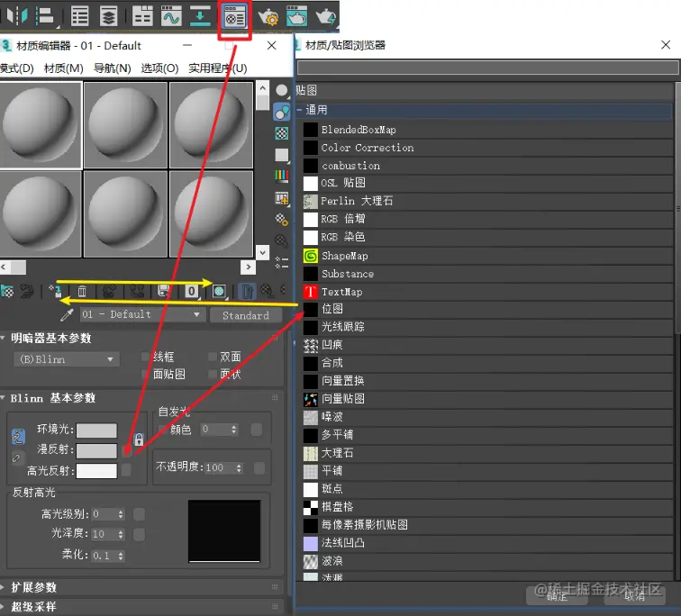The width and height of the screenshot is (681, 616).
Task: Select the Mirror tool icon
Action: (17, 16)
